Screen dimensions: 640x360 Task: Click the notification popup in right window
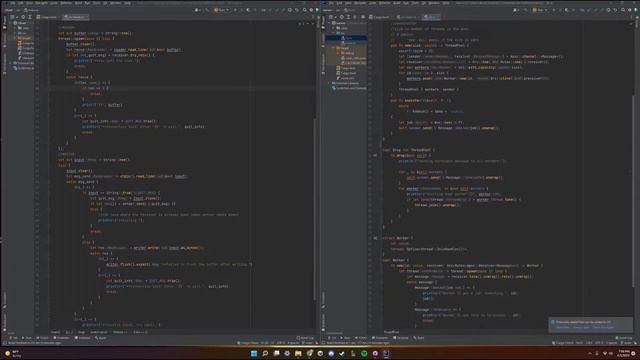[x=591, y=324]
